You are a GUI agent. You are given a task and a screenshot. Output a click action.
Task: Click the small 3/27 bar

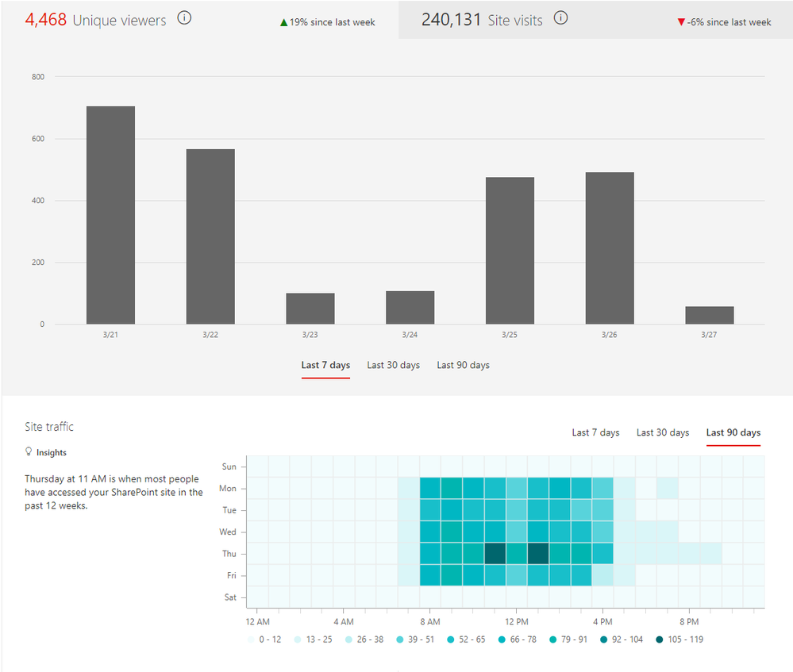pyautogui.click(x=710, y=315)
